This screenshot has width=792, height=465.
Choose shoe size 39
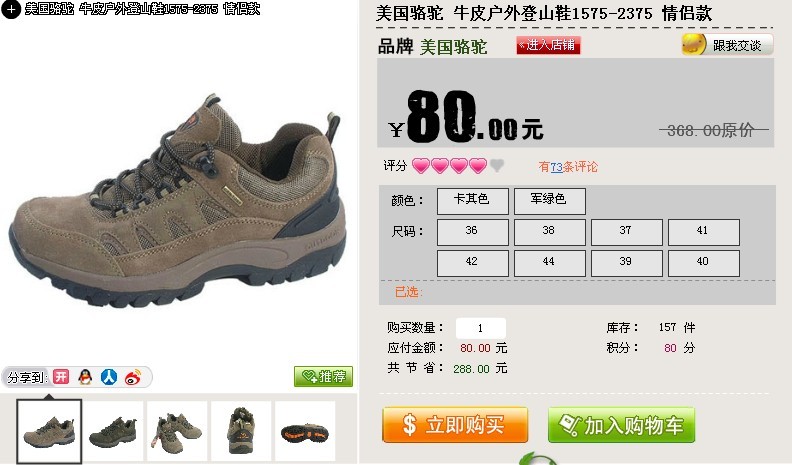(x=626, y=263)
